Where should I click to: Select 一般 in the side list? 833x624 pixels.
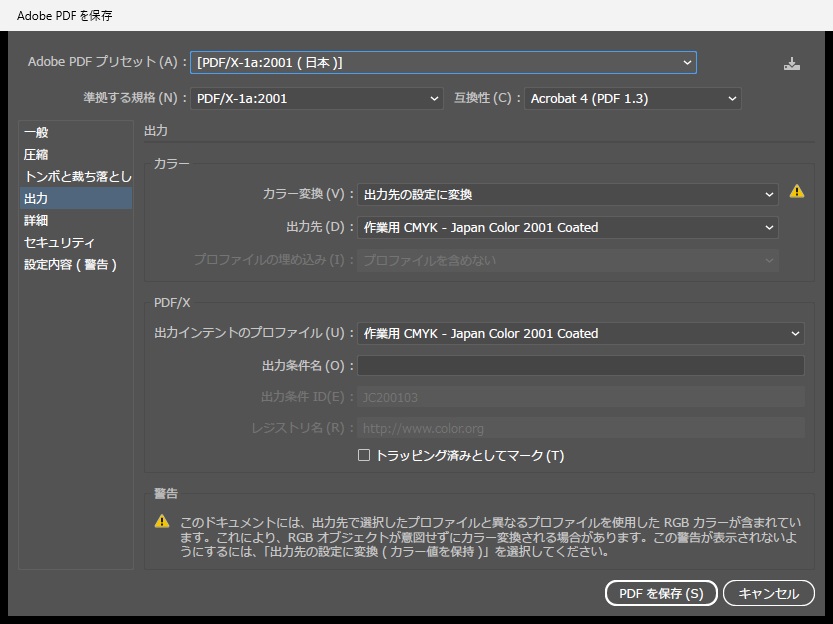[x=76, y=132]
